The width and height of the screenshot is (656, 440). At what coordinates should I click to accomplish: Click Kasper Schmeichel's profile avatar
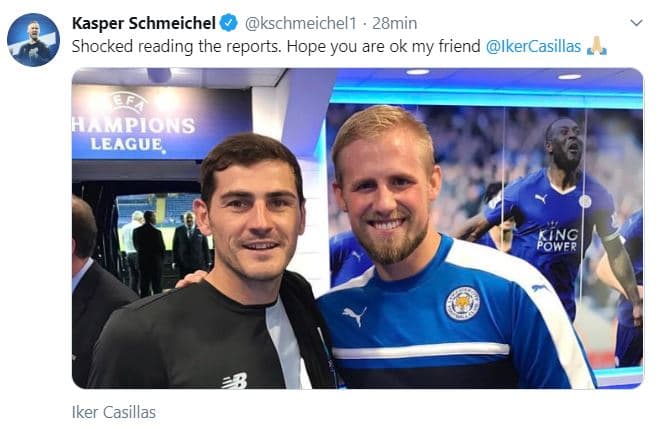33,40
